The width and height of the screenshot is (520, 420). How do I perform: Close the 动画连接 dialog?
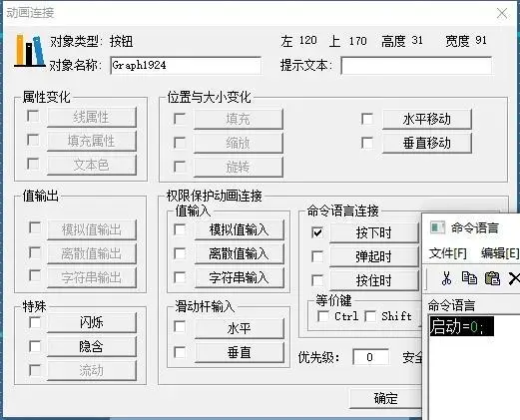(x=502, y=14)
